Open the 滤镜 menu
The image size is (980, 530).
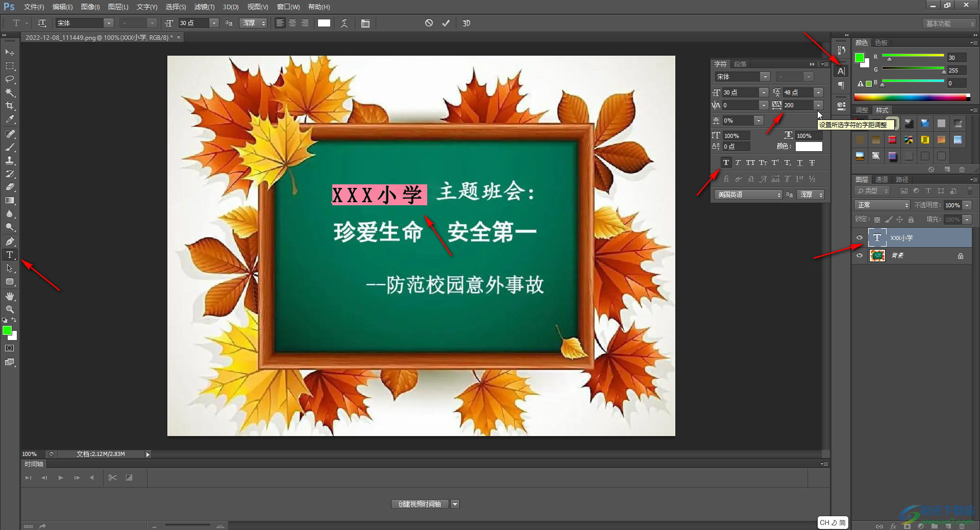point(204,7)
